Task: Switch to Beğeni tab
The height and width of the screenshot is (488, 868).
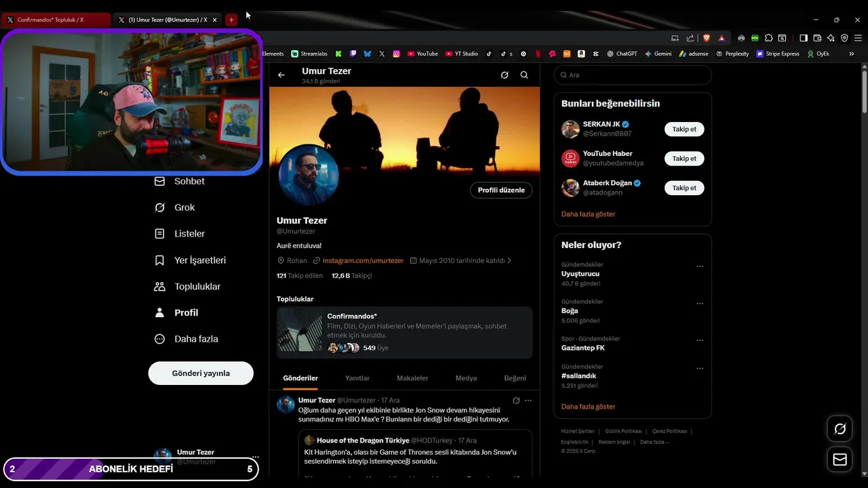Action: click(x=515, y=378)
